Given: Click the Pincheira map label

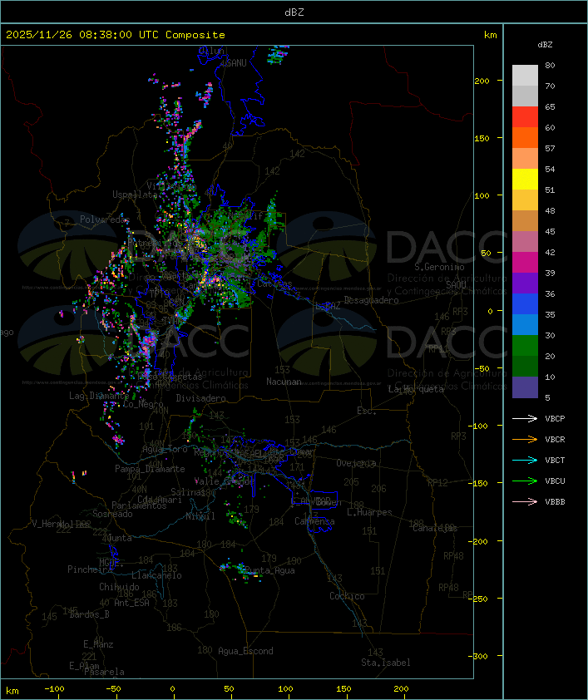Looking at the screenshot, I should 90,569.
